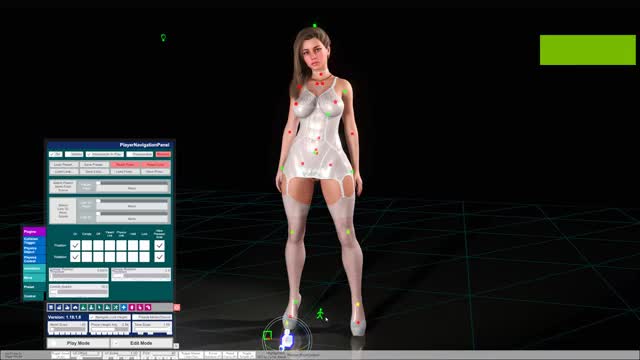
Task: Click the dark-blue house-shaped toolbar icon
Action: [x=75, y=307]
